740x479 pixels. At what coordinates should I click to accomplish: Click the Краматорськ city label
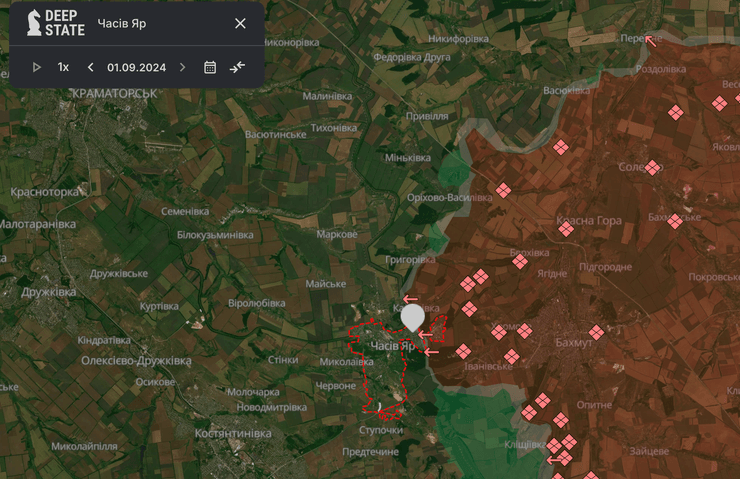(x=115, y=93)
